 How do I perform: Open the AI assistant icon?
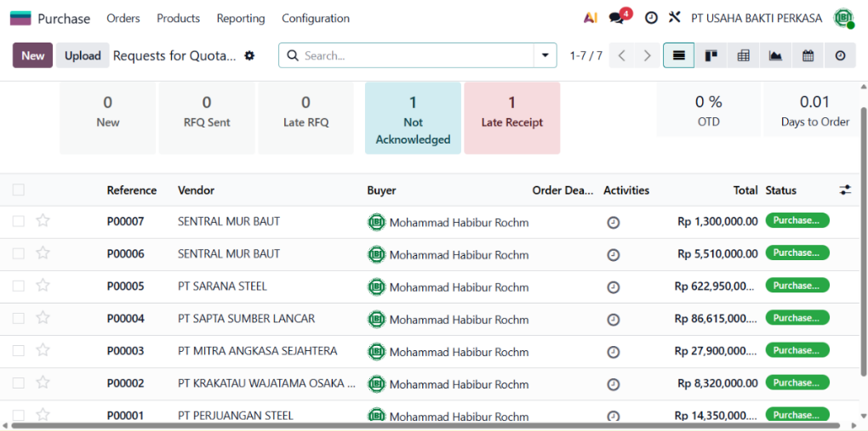tap(591, 18)
